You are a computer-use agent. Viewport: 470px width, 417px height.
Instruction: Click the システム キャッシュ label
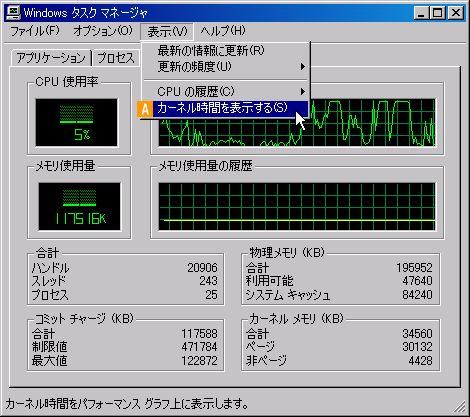point(288,295)
